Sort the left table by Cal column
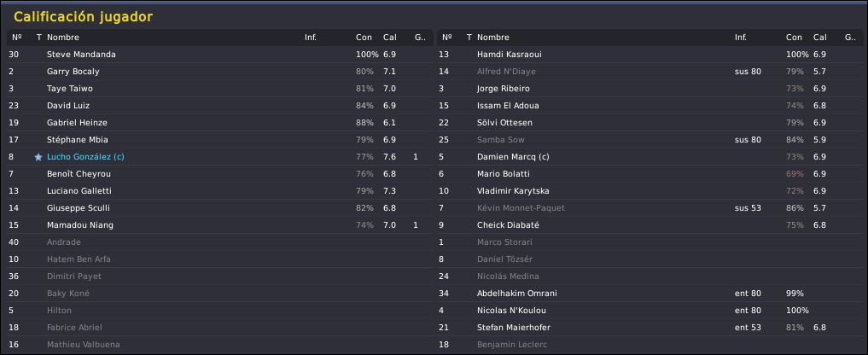The width and height of the screenshot is (868, 355). [x=390, y=38]
